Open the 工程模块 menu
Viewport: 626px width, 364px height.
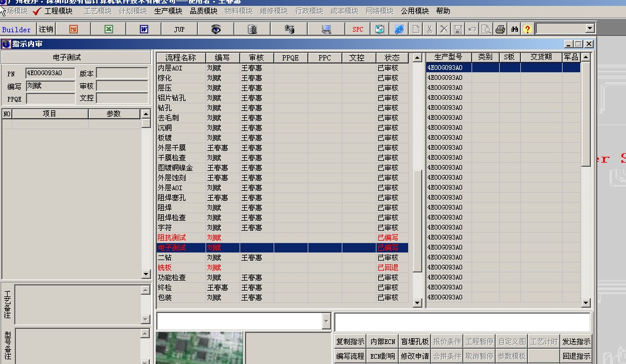tap(58, 11)
